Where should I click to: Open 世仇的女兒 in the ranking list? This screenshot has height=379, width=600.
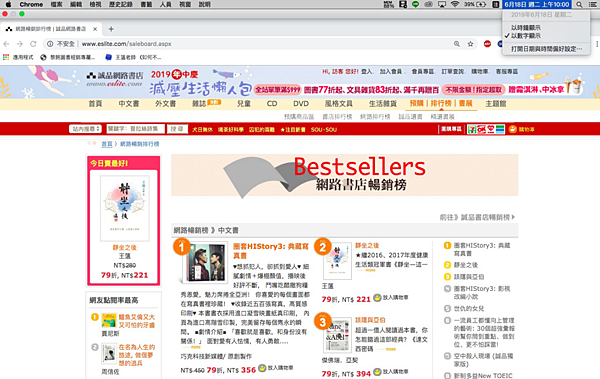click(x=469, y=308)
